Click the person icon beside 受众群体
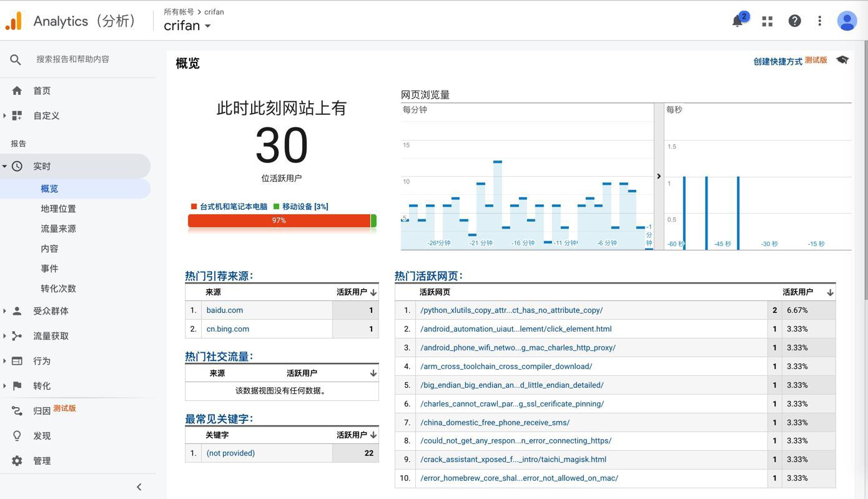 [17, 311]
